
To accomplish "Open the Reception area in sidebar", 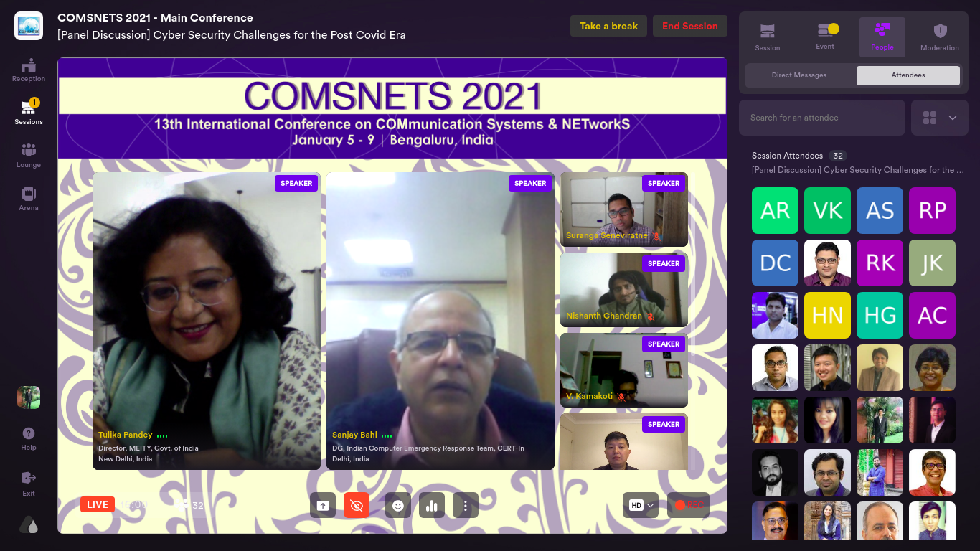I will pyautogui.click(x=29, y=70).
